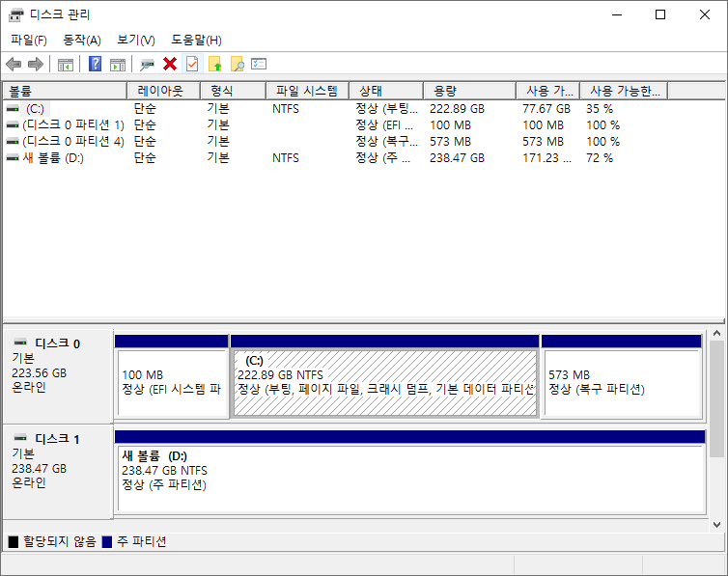
Task: Click drive icon beside 디스크 0 파티션 4
Action: 13,141
